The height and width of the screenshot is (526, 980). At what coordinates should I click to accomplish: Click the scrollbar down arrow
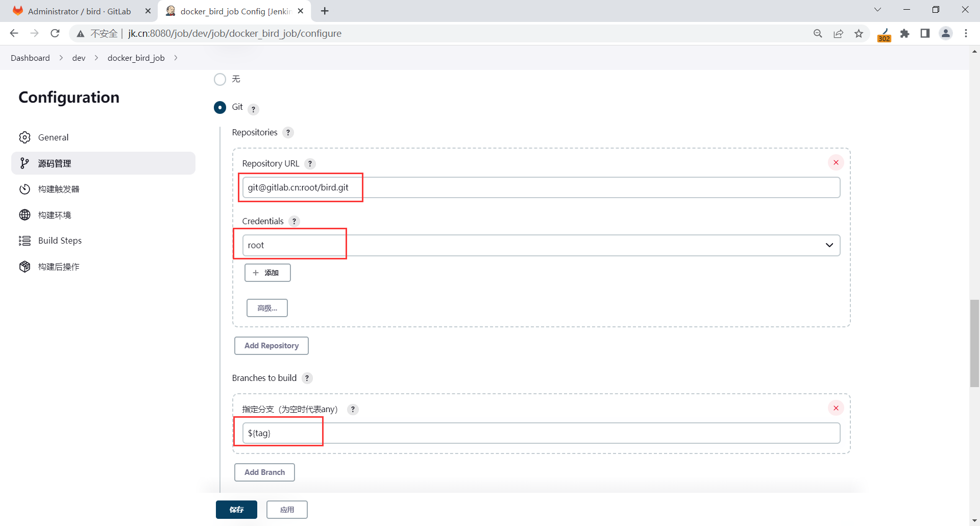974,521
